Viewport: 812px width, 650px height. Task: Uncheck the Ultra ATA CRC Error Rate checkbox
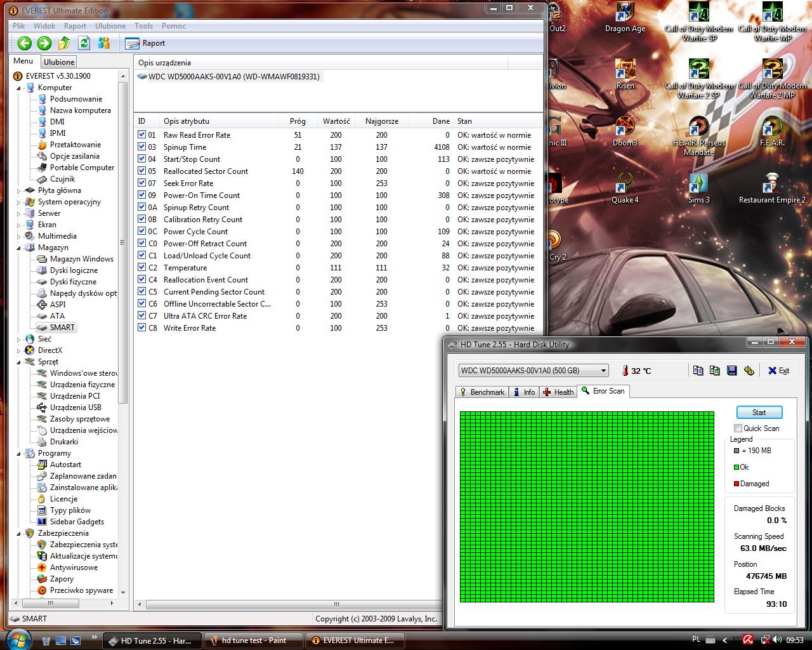click(142, 315)
